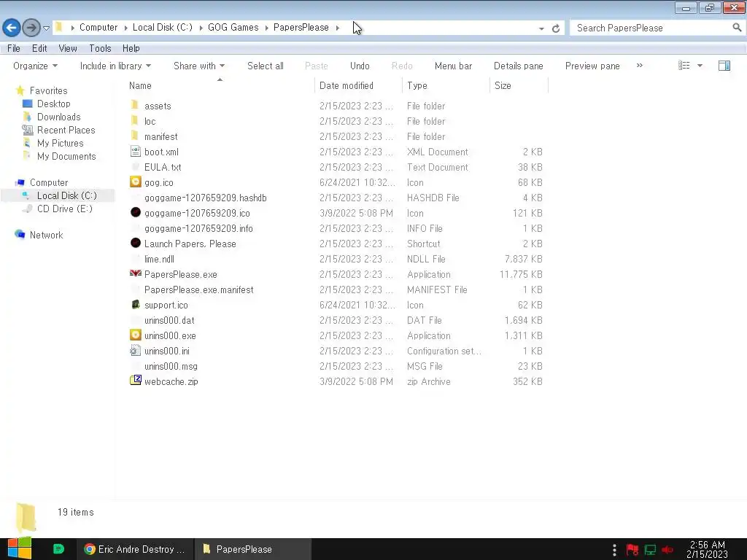Open Recent Places in the navigation pane
747x560 pixels.
coord(66,130)
